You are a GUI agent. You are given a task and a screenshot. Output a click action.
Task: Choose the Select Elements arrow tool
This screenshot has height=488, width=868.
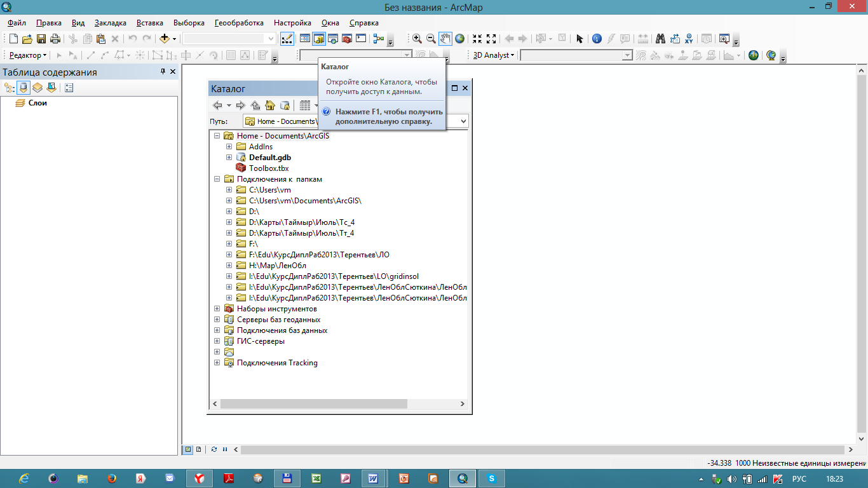(x=580, y=39)
